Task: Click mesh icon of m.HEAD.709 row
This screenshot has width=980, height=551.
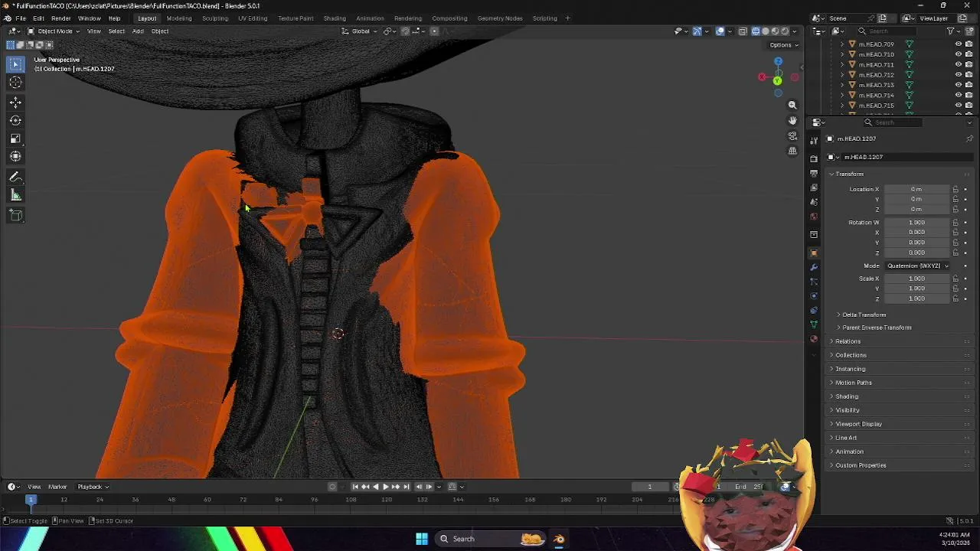Action: (909, 44)
